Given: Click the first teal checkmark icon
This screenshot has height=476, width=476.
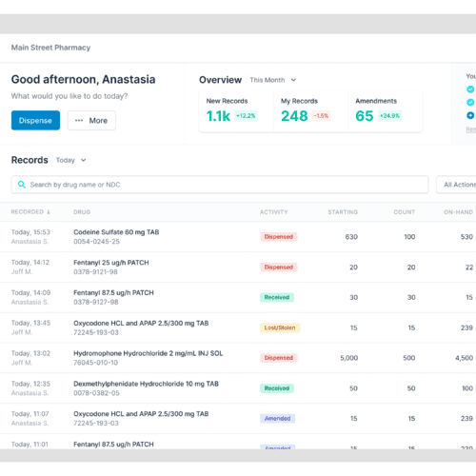Looking at the screenshot, I should coord(470,89).
